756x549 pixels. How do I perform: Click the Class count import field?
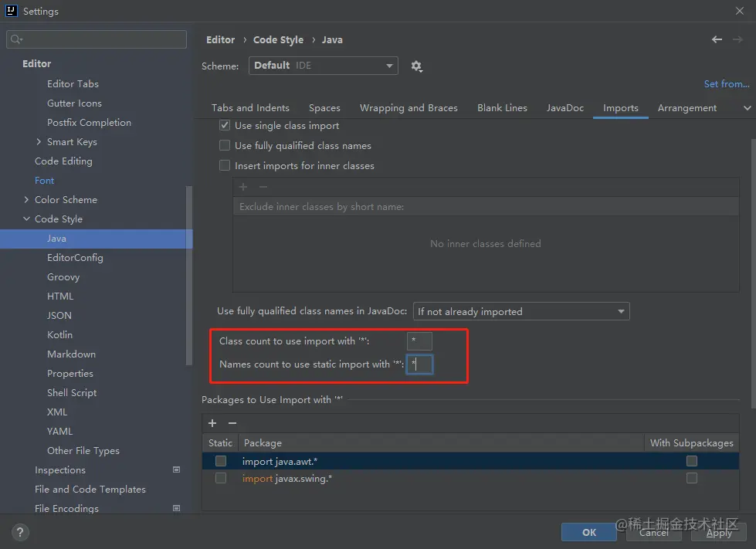(x=419, y=341)
